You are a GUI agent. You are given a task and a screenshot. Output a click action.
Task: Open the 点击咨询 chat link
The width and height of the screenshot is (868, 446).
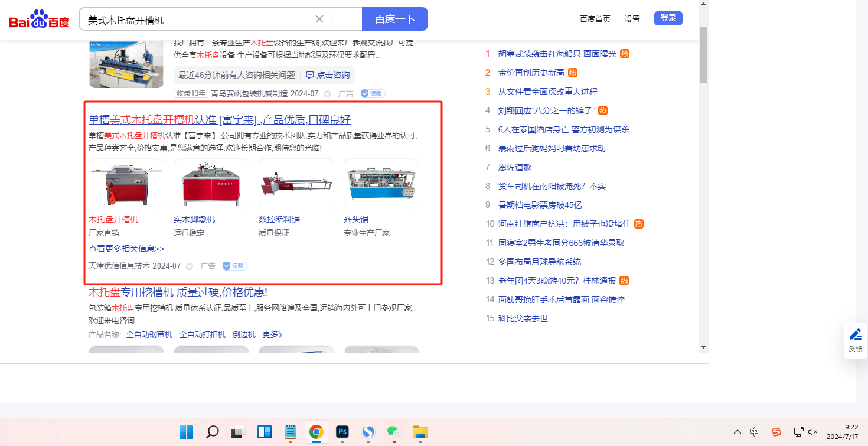(328, 75)
